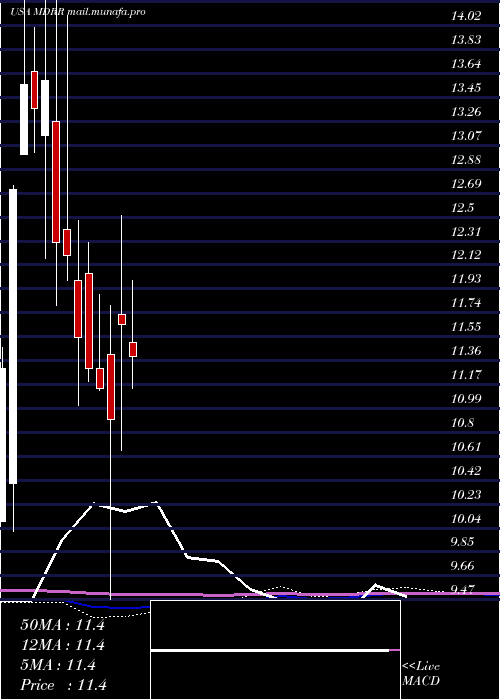Click the 12.12 price axis label
The image size is (500, 700).
466,255
